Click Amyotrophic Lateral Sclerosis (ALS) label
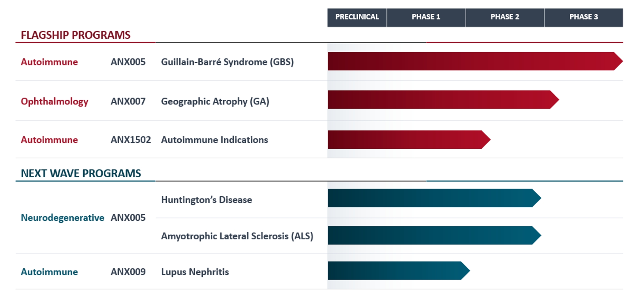The width and height of the screenshot is (644, 302). 237,236
